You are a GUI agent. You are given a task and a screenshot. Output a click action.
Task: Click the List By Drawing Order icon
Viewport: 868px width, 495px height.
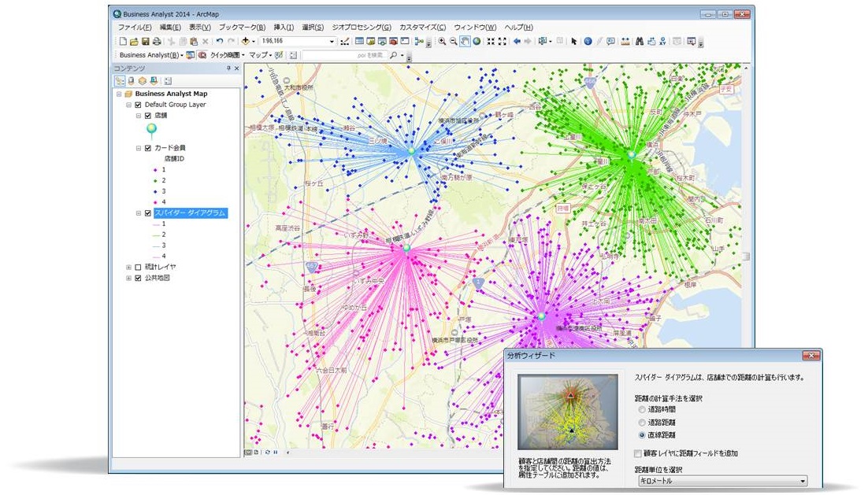(120, 81)
